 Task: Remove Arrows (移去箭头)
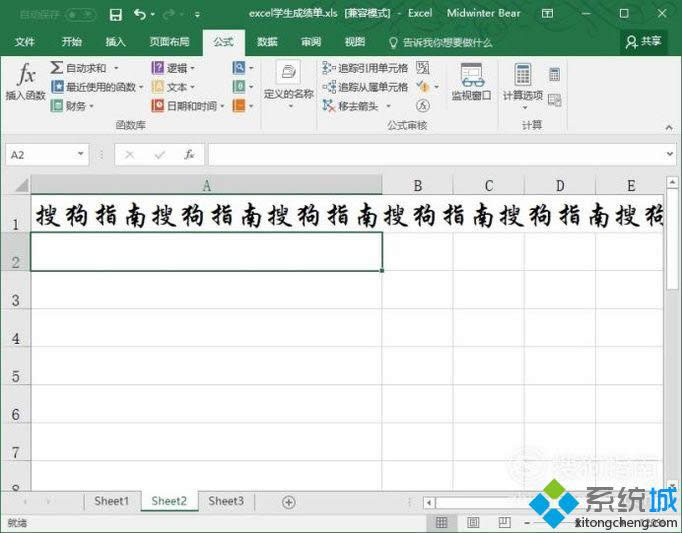[x=351, y=106]
